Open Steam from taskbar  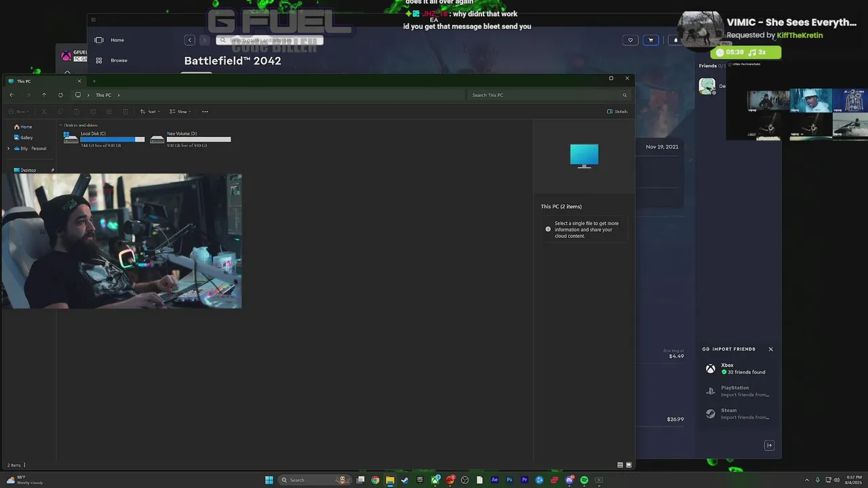(x=405, y=480)
